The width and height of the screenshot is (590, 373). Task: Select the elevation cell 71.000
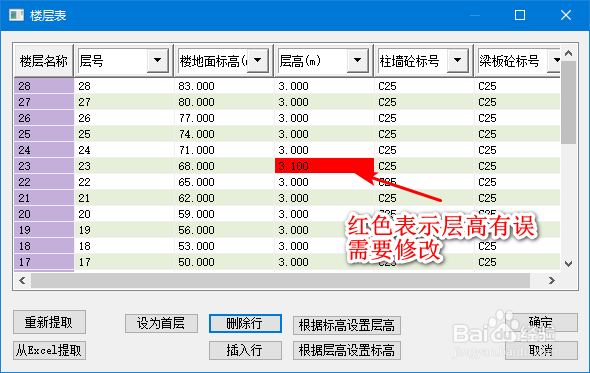224,150
